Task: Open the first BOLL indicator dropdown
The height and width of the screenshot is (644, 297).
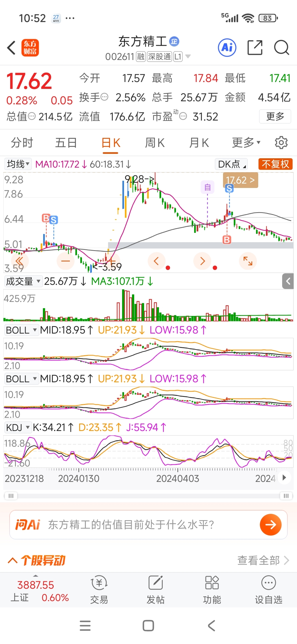Action: 21,330
